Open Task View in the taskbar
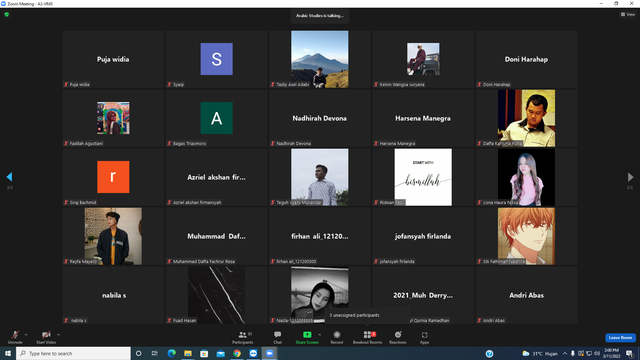Image resolution: width=640 pixels, height=360 pixels. [x=154, y=353]
